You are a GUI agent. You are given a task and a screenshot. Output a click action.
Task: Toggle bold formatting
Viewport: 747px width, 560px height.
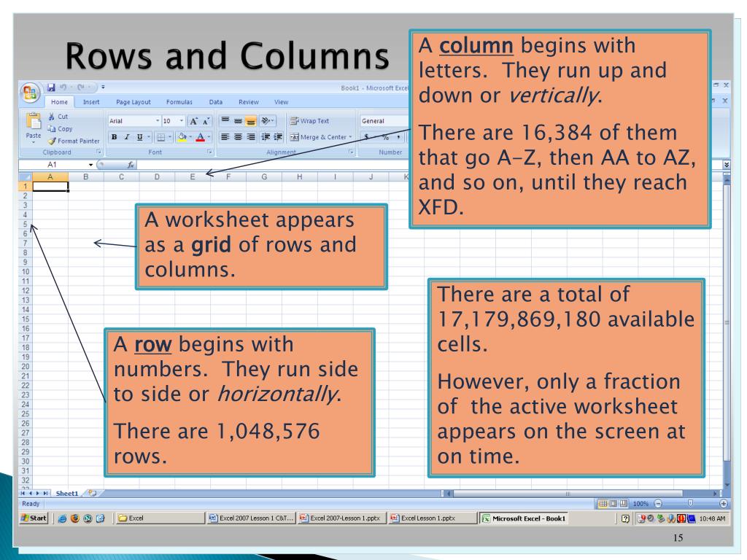[115, 137]
